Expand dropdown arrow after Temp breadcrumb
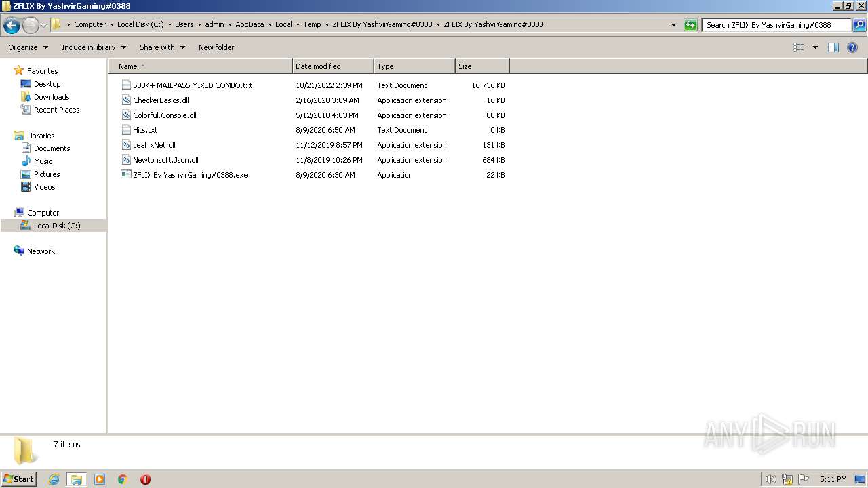The image size is (868, 488). (x=327, y=24)
